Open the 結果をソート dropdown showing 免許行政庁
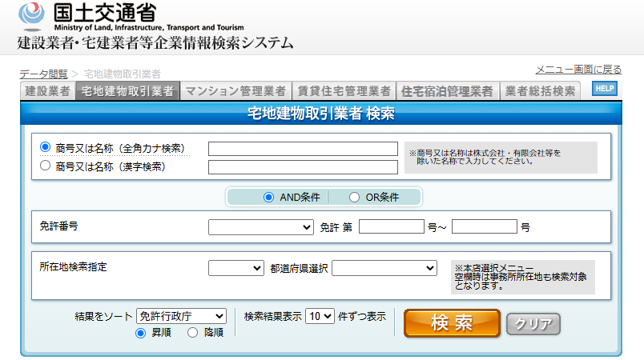This screenshot has width=644, height=360. click(x=181, y=316)
